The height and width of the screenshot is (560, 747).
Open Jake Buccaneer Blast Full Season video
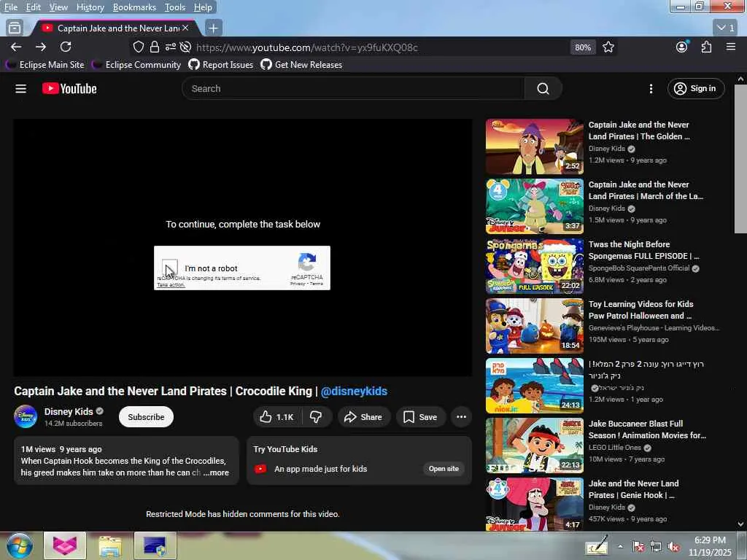(x=647, y=429)
